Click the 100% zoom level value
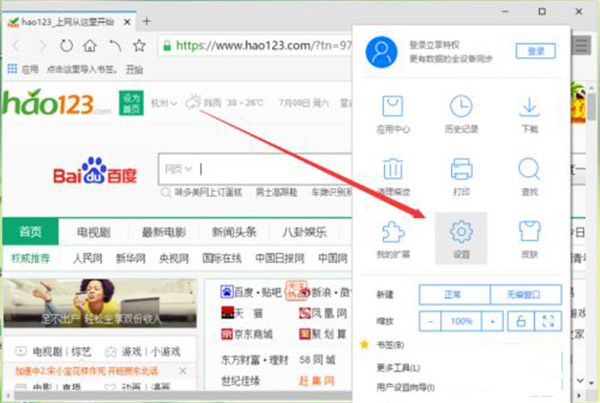Viewport: 600px width, 403px height. click(x=461, y=321)
